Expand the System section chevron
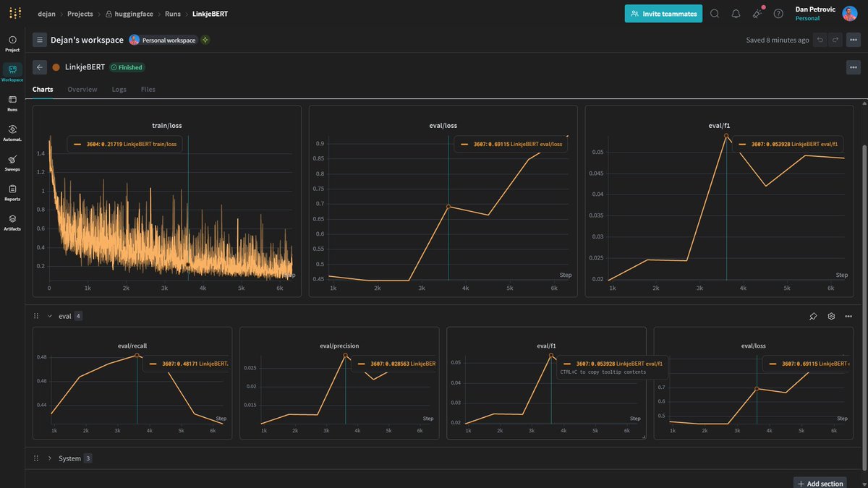The height and width of the screenshot is (488, 868). pyautogui.click(x=50, y=458)
